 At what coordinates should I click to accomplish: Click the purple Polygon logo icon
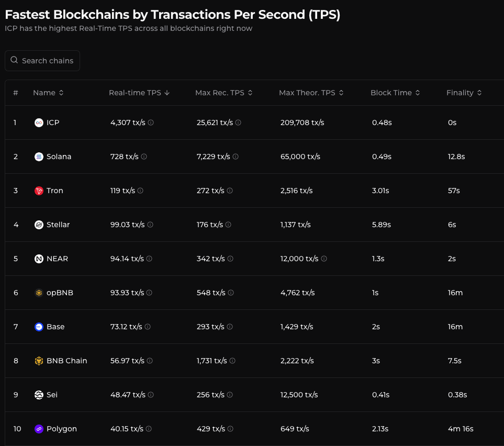(x=39, y=429)
